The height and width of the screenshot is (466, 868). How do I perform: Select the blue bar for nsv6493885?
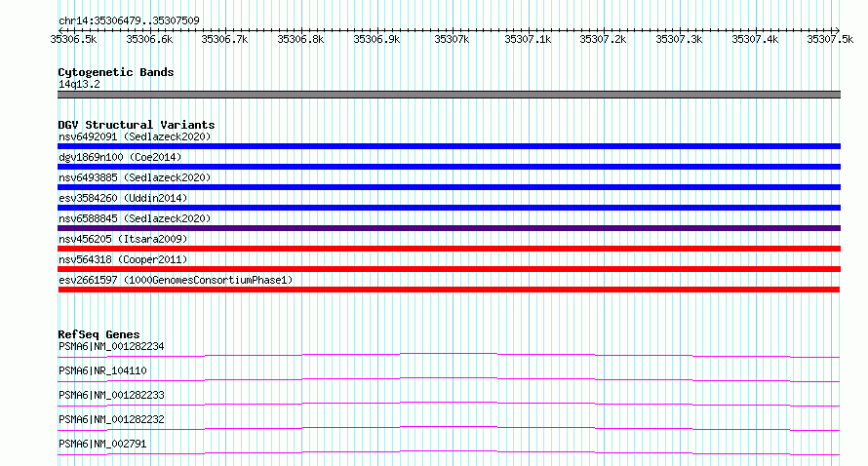tap(449, 187)
